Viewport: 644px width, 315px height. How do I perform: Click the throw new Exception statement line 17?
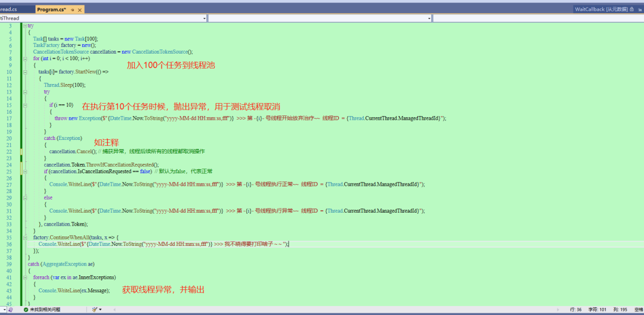click(x=250, y=118)
